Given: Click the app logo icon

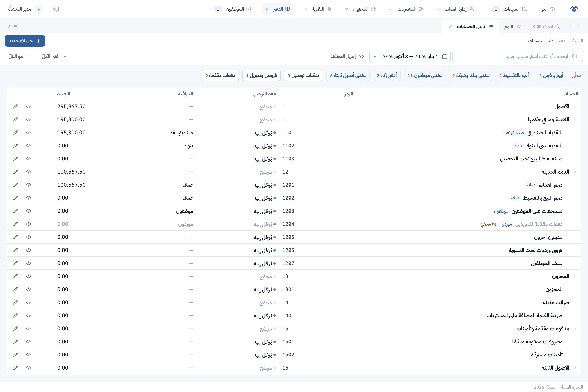Looking at the screenshot, I should 574,9.
